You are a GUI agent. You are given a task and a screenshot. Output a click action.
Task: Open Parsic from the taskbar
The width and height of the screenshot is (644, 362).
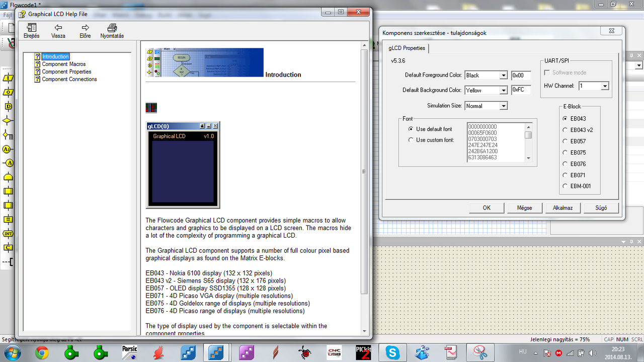(130, 353)
